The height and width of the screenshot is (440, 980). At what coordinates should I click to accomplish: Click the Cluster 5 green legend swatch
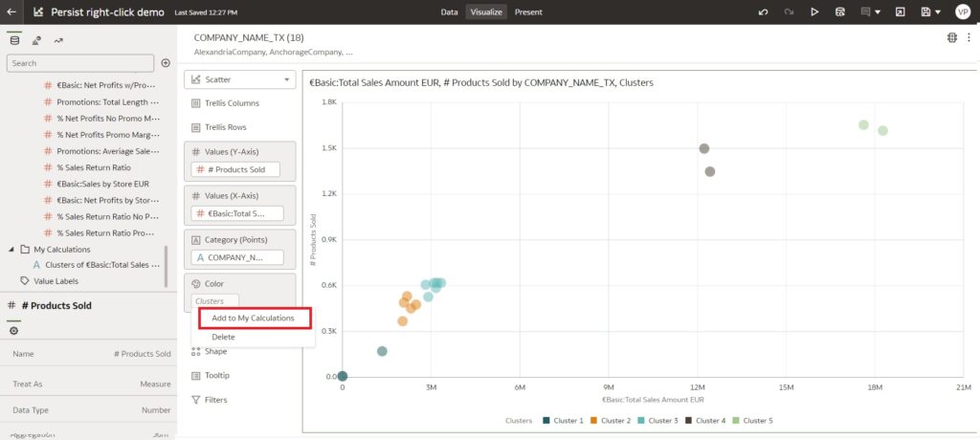click(736, 421)
